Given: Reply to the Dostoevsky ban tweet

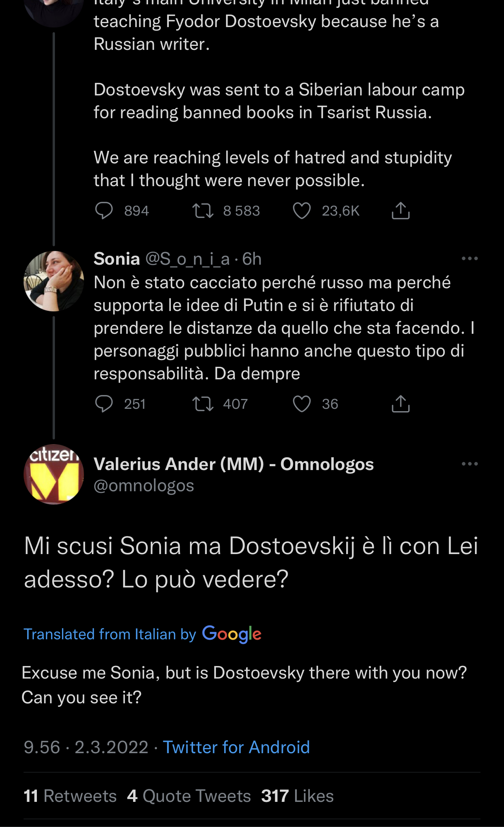Looking at the screenshot, I should coord(104,211).
